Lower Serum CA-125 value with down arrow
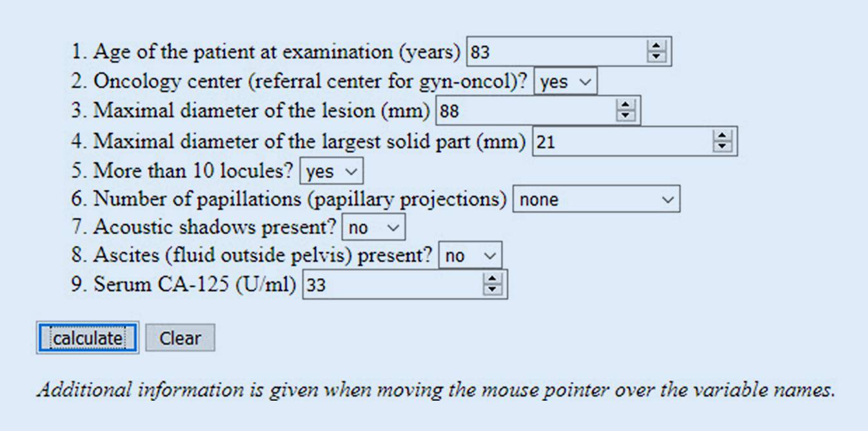868x431 pixels. click(x=493, y=290)
